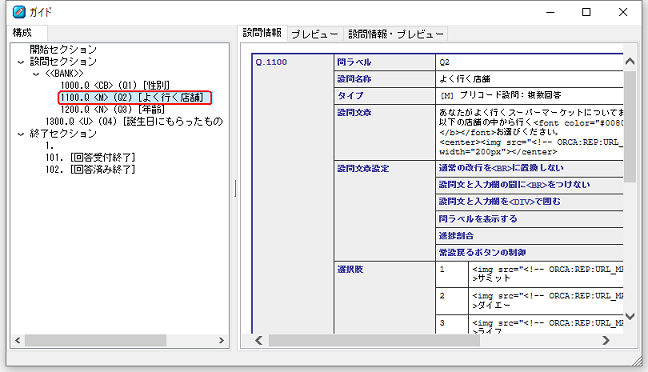The image size is (648, 372).
Task: Click choice 1 サミット cell
Action: click(x=546, y=274)
